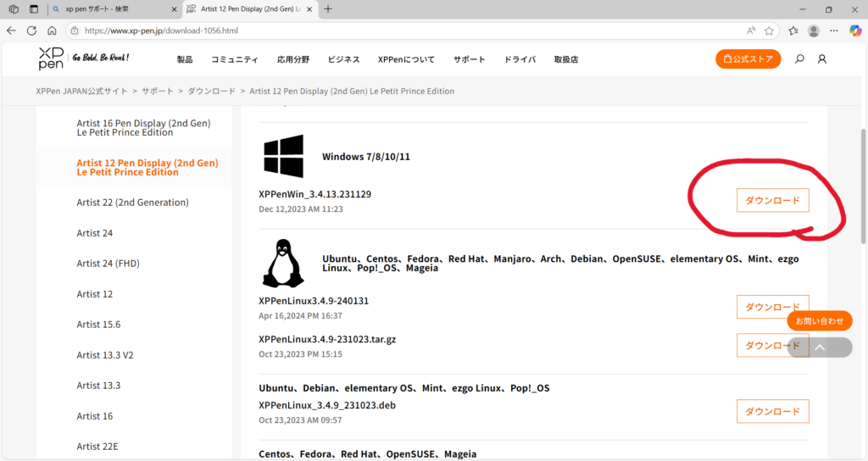Open Edge settings and more menu
The height and width of the screenshot is (461, 868).
834,31
